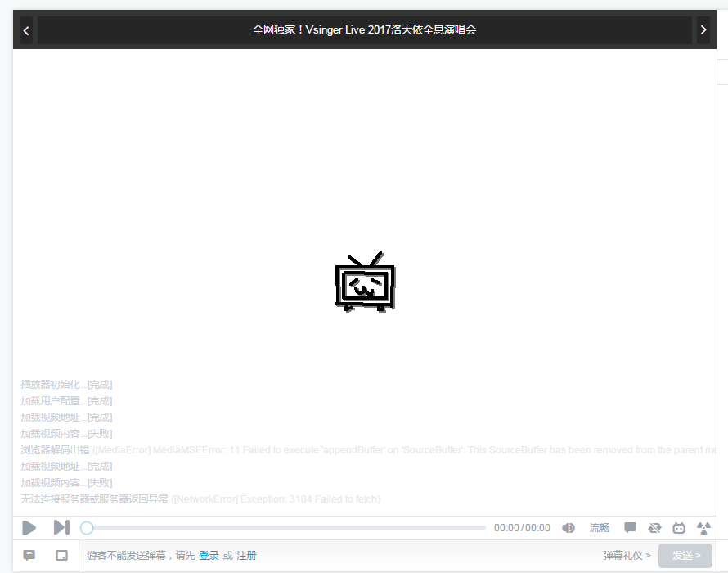Go to the next video with right arrow
728x573 pixels.
tap(703, 30)
